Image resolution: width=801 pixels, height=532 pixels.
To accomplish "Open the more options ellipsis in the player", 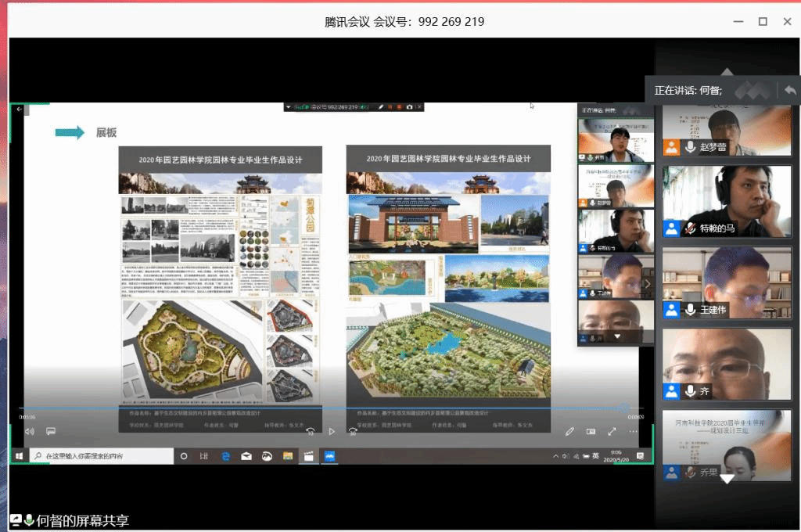I will pos(633,431).
